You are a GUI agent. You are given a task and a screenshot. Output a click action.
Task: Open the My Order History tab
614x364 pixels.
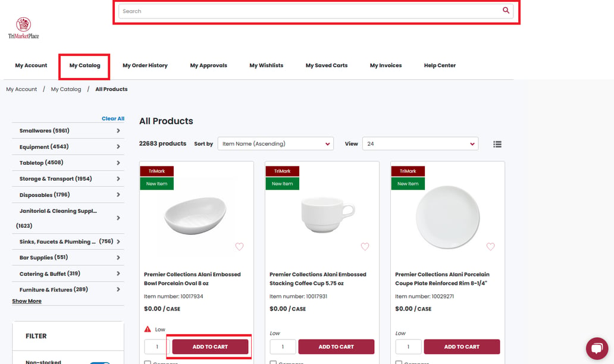tap(145, 65)
